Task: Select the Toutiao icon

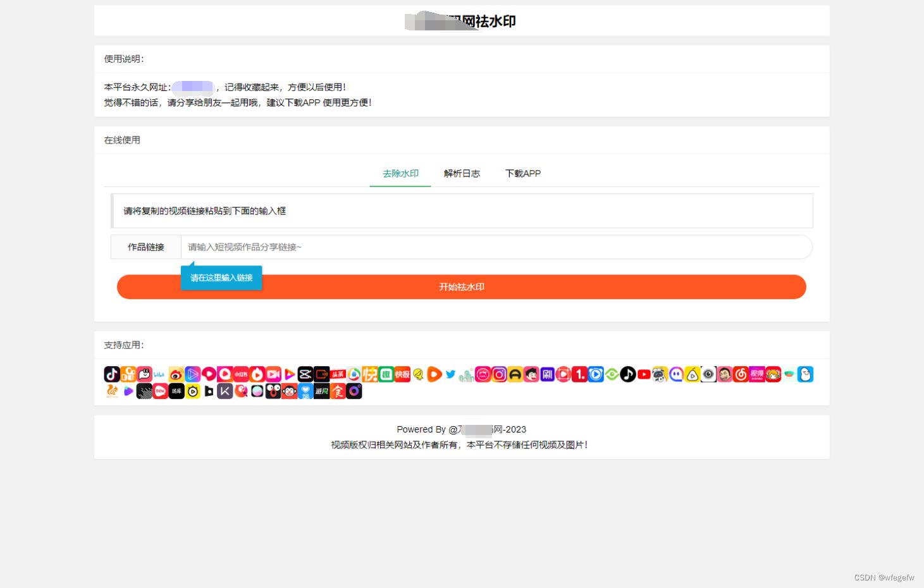Action: coord(337,374)
